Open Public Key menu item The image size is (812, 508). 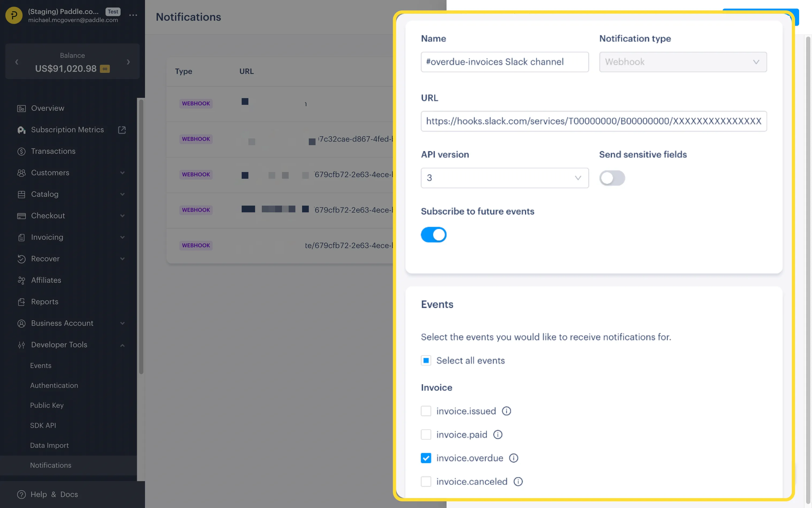click(x=47, y=406)
